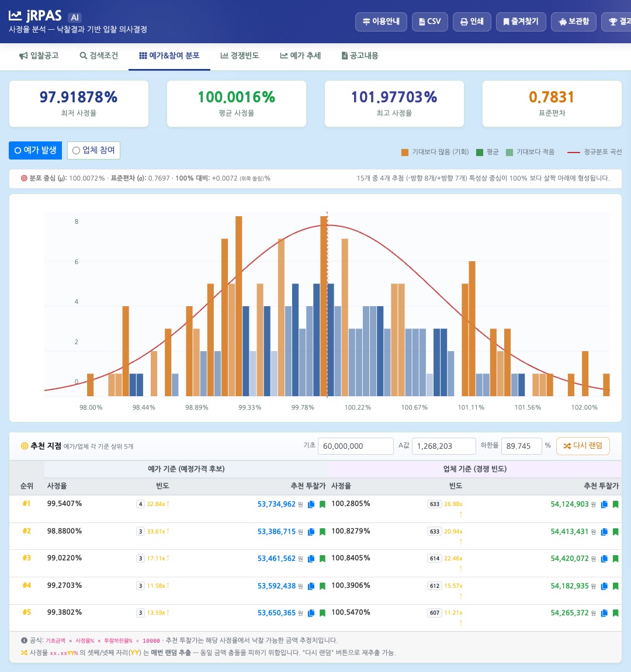Open the 예가 추세 tab
Screen dimensions: 631x672
[x=300, y=56]
